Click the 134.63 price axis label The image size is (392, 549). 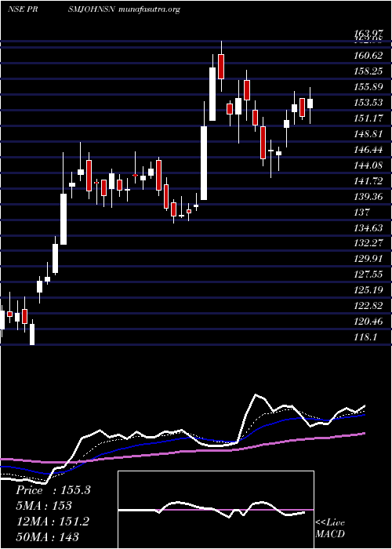point(368,228)
